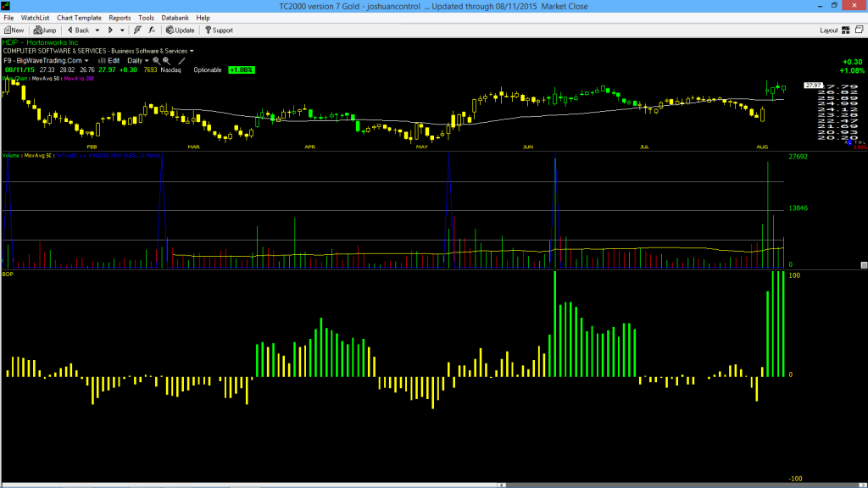Click the Layout grid icon

pyautogui.click(x=846, y=30)
